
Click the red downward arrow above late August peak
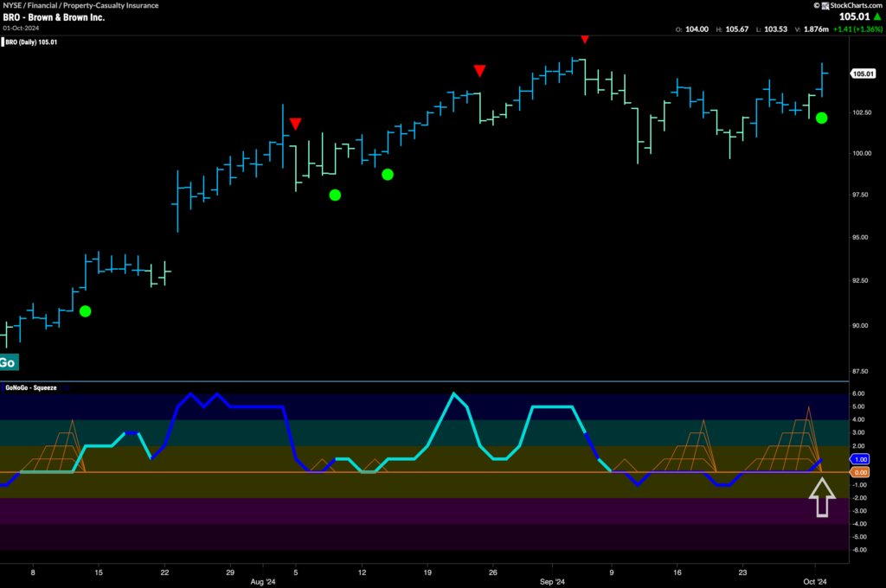tap(482, 72)
